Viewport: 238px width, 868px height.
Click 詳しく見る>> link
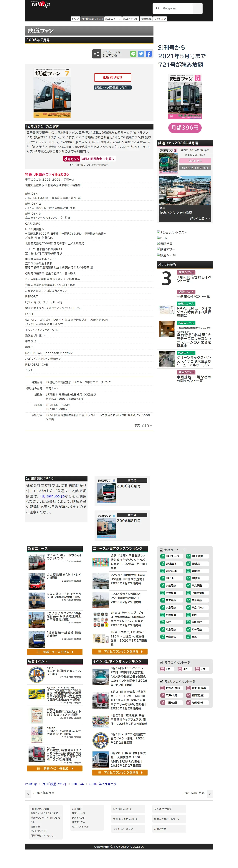coord(200,219)
